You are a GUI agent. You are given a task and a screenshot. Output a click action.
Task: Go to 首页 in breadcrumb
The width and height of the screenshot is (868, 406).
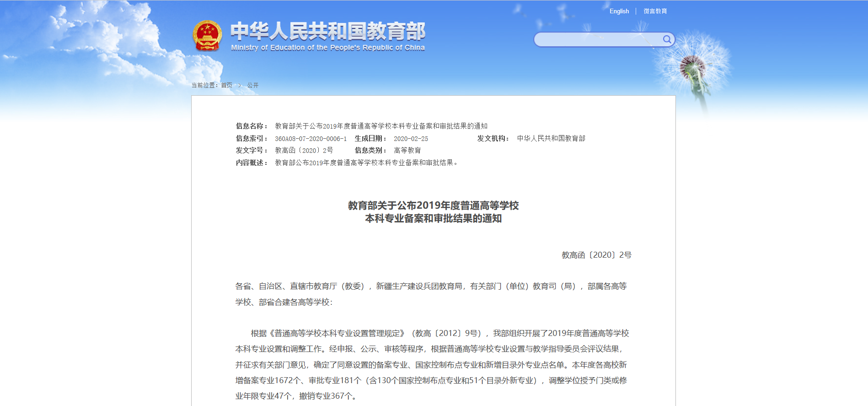pyautogui.click(x=226, y=85)
